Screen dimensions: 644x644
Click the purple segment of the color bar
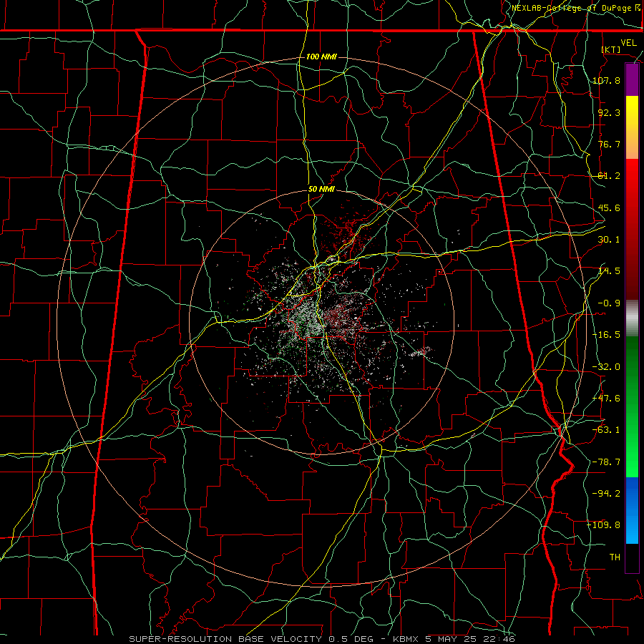[x=632, y=80]
